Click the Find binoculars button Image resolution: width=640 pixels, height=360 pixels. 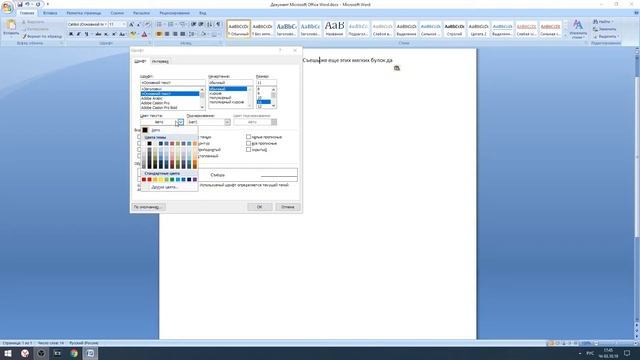click(604, 22)
